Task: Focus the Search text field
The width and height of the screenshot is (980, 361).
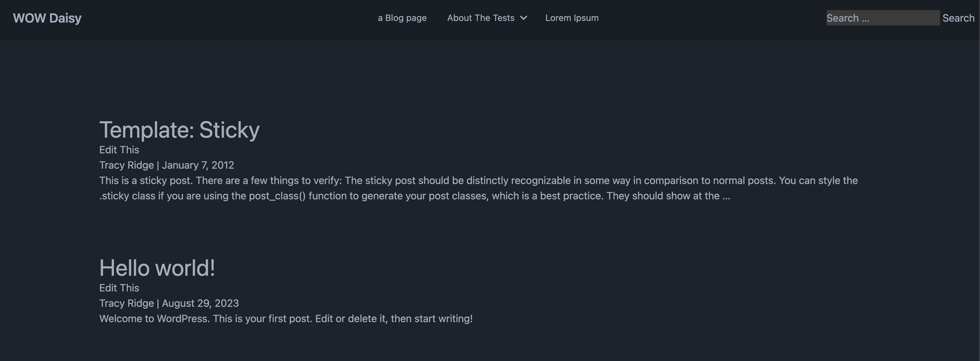Action: (x=882, y=18)
